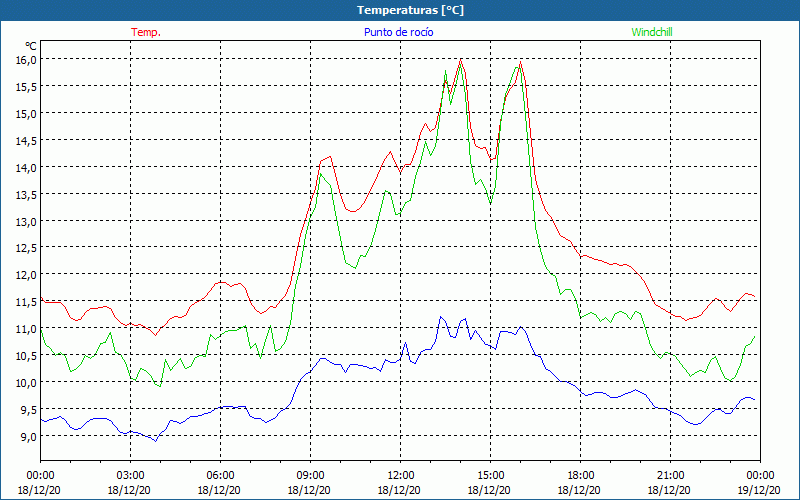Click the 16,0 value on temperature axis

tap(27, 60)
